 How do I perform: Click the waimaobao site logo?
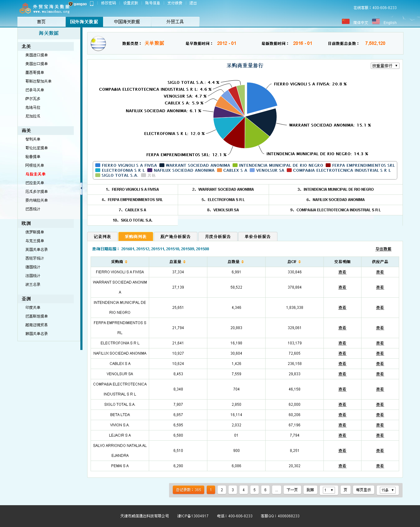pyautogui.click(x=45, y=8)
